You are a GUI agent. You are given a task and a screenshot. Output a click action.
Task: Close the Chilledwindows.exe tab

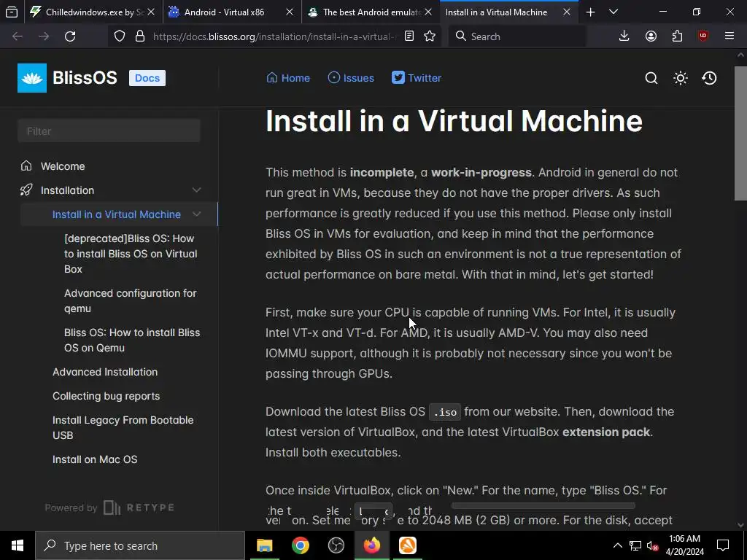151,12
